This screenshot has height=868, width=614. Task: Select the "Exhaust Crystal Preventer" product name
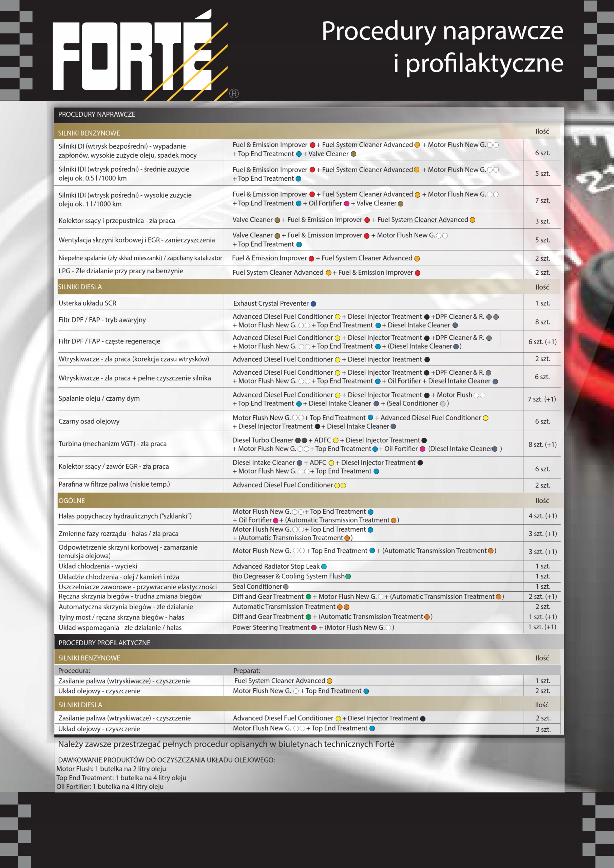point(271,303)
